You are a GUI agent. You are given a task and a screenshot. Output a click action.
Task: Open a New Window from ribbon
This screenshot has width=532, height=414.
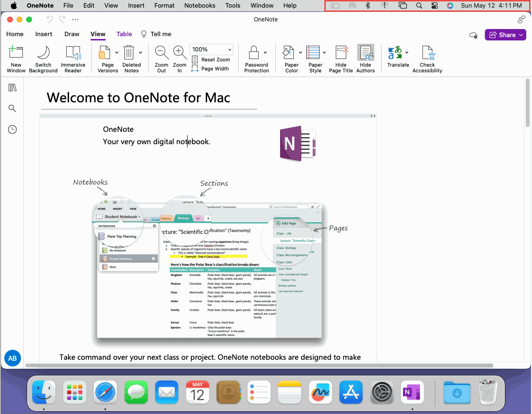(x=16, y=59)
